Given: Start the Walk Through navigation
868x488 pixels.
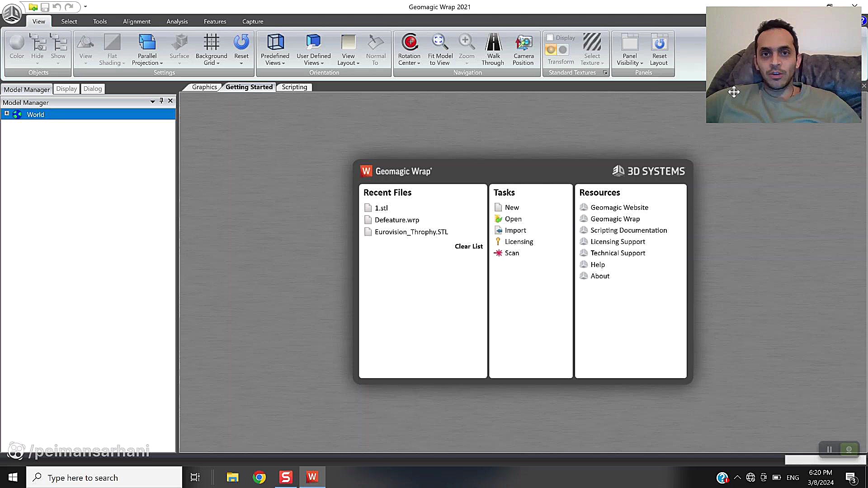Looking at the screenshot, I should 493,49.
